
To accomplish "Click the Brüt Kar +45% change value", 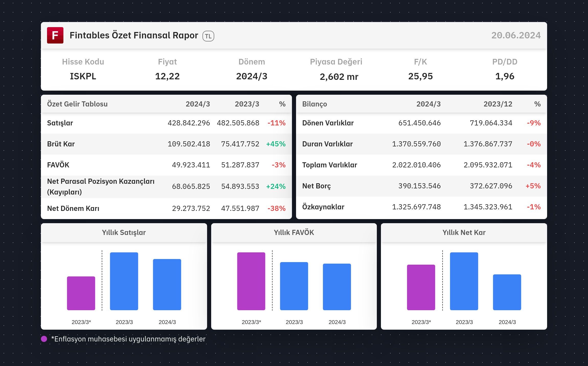I will point(276,144).
